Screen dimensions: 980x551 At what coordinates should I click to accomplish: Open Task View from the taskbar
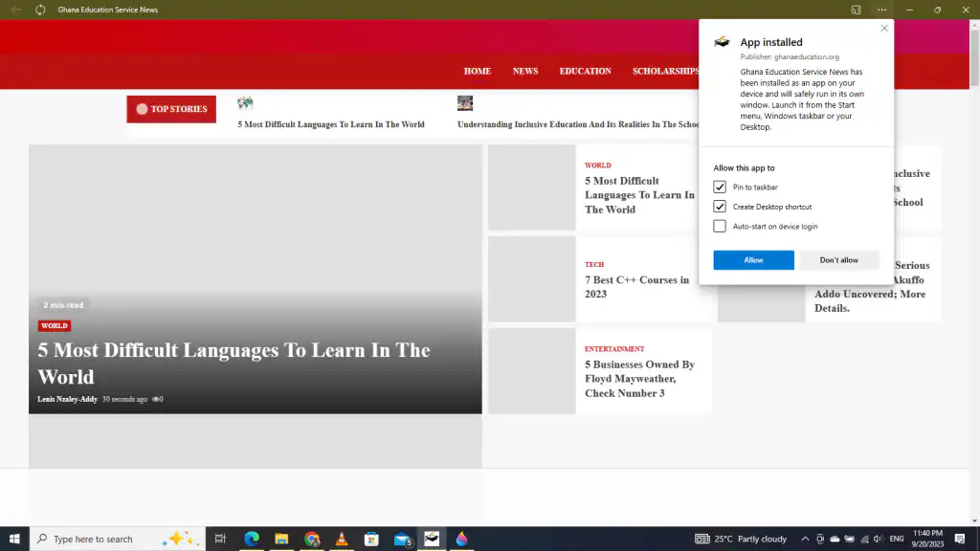[x=219, y=539]
